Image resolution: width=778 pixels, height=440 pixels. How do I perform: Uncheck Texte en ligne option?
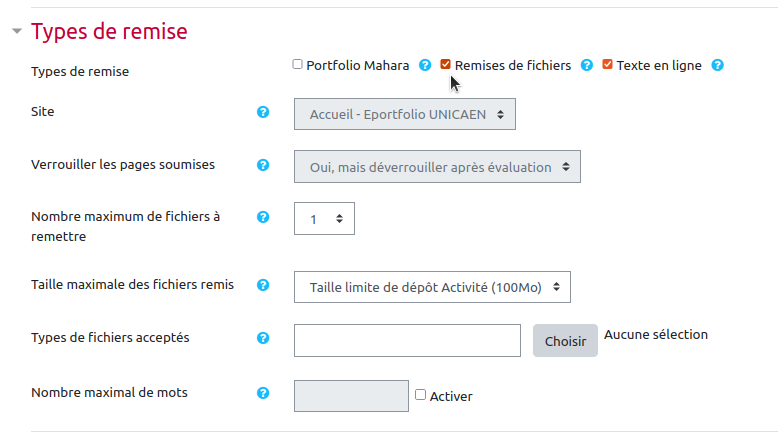tap(607, 65)
